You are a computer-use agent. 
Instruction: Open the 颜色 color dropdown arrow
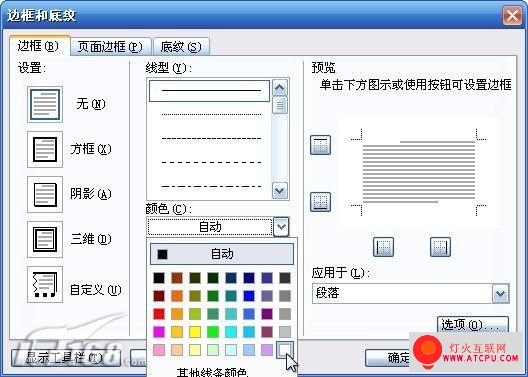tap(281, 227)
